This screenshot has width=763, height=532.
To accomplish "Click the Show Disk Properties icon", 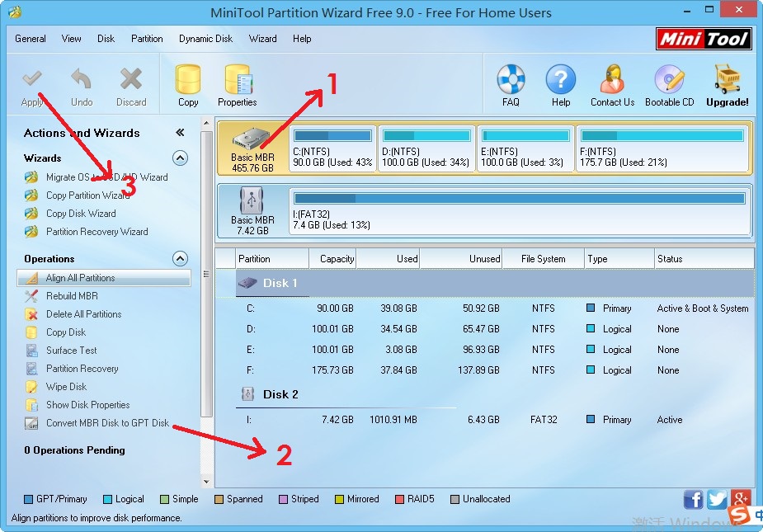I will coord(31,405).
